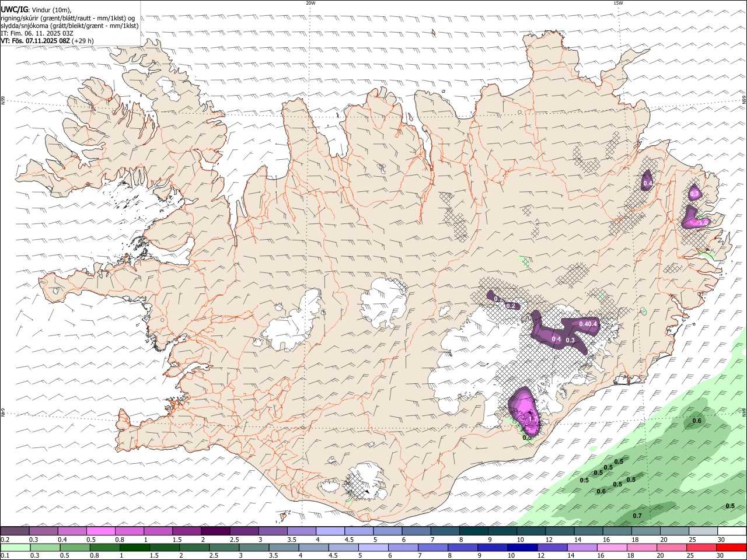Click the '20W' longitude label at top
The width and height of the screenshot is (747, 560).
310,3
